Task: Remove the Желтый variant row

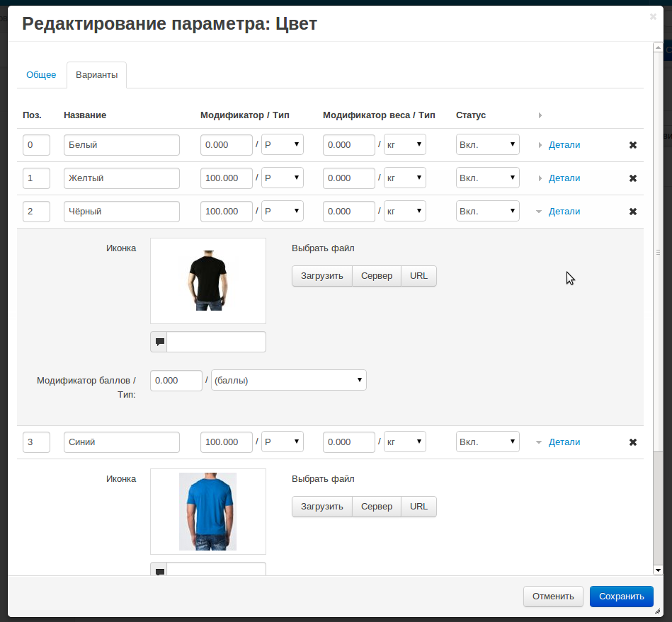Action: coord(633,178)
